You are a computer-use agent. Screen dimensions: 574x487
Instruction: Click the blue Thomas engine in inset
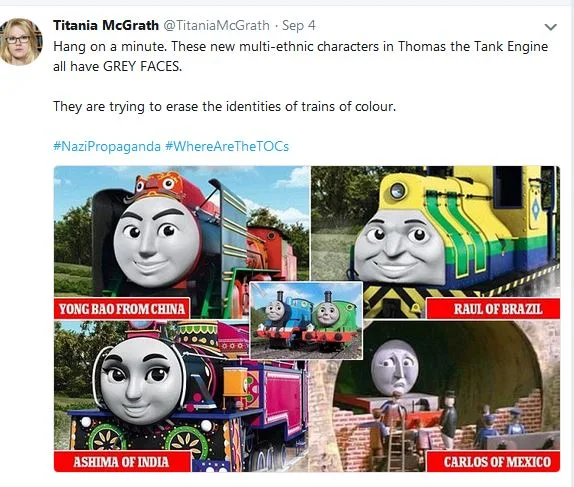pos(280,317)
